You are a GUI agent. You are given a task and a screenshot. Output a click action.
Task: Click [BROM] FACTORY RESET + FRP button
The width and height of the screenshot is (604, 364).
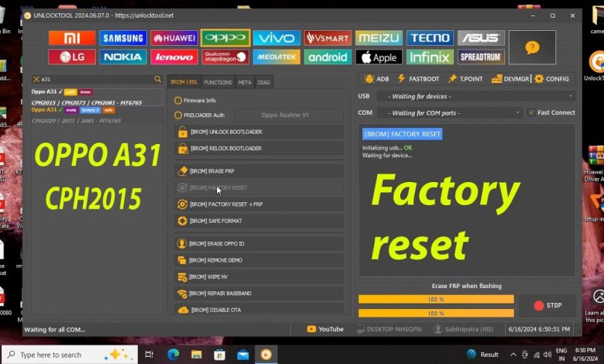click(259, 204)
